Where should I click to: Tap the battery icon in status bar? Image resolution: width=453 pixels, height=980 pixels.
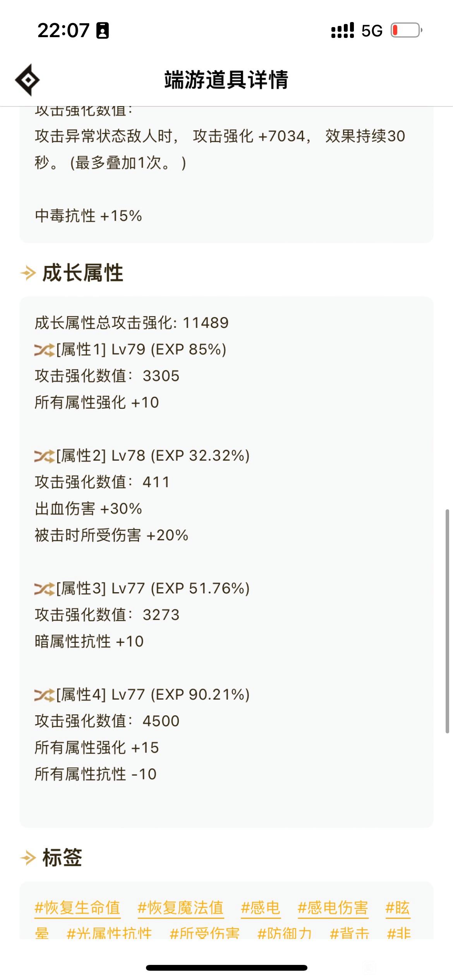[x=406, y=30]
